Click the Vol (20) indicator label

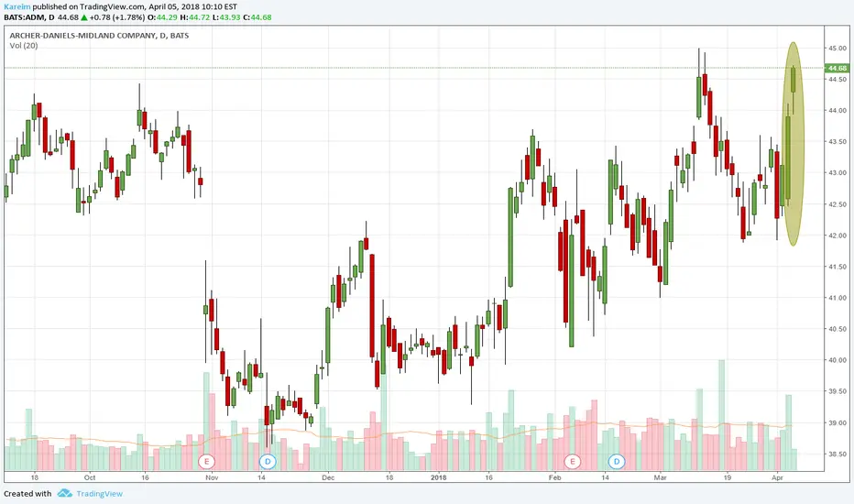[x=24, y=46]
